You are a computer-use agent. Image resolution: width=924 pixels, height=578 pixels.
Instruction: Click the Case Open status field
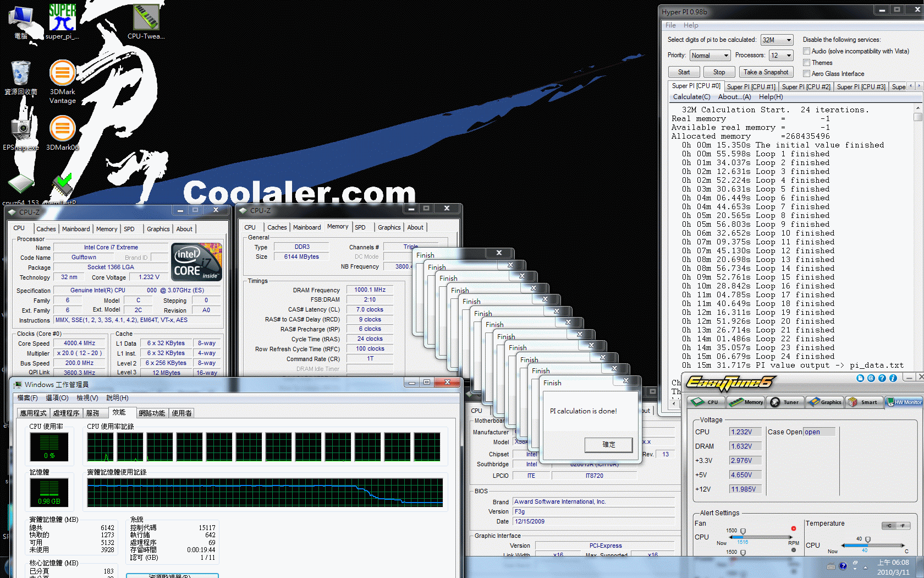coord(819,432)
